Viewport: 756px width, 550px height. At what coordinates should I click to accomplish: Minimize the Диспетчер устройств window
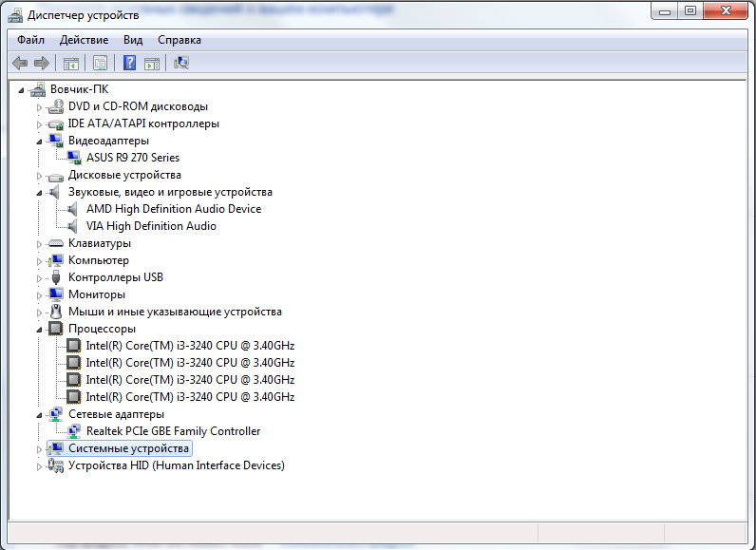tap(665, 10)
